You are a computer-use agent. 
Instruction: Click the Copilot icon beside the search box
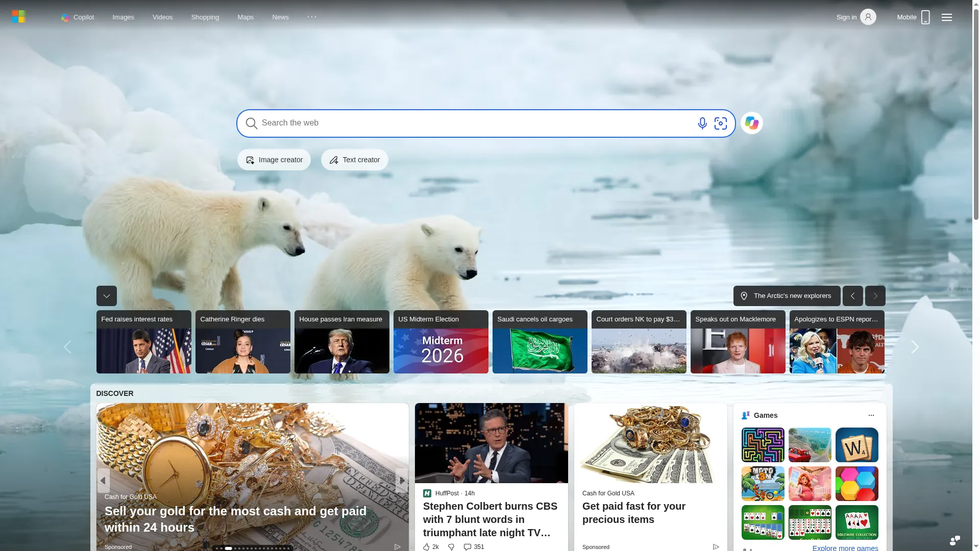[x=752, y=123]
